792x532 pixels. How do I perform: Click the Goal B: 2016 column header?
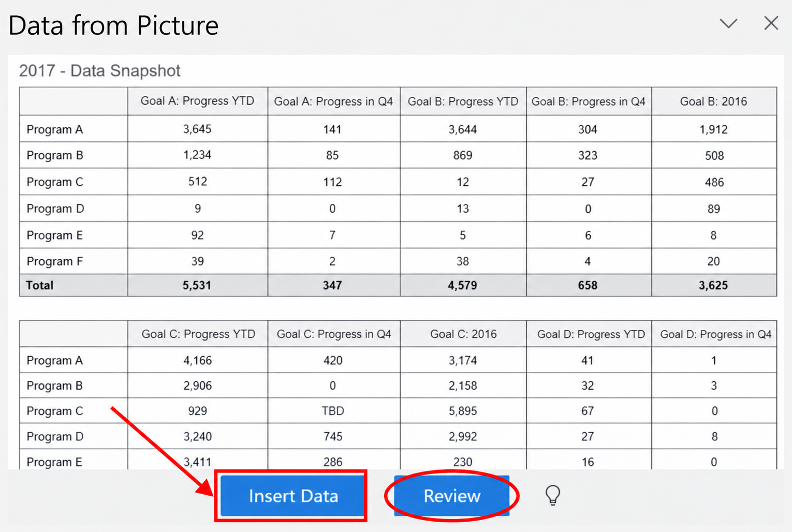click(714, 101)
